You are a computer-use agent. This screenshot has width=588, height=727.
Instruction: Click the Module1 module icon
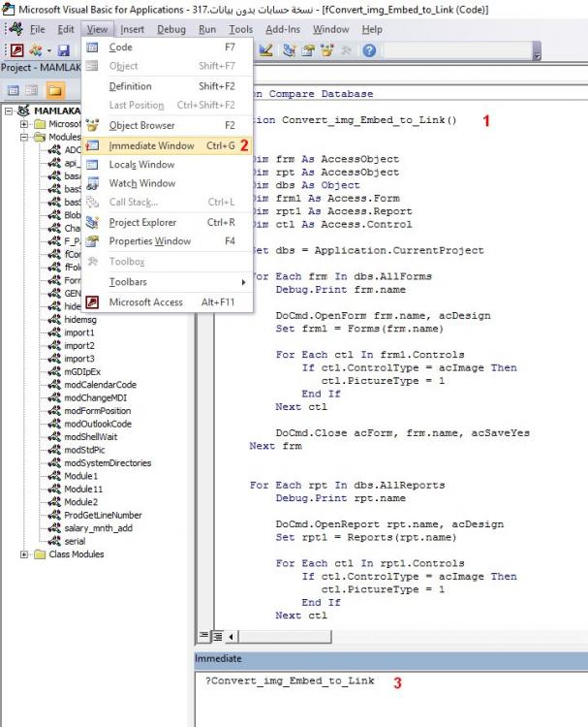pyautogui.click(x=54, y=476)
